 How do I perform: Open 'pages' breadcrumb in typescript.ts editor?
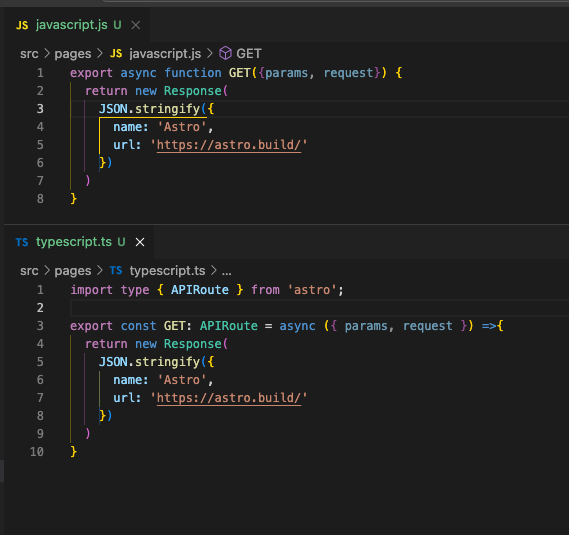pyautogui.click(x=73, y=271)
